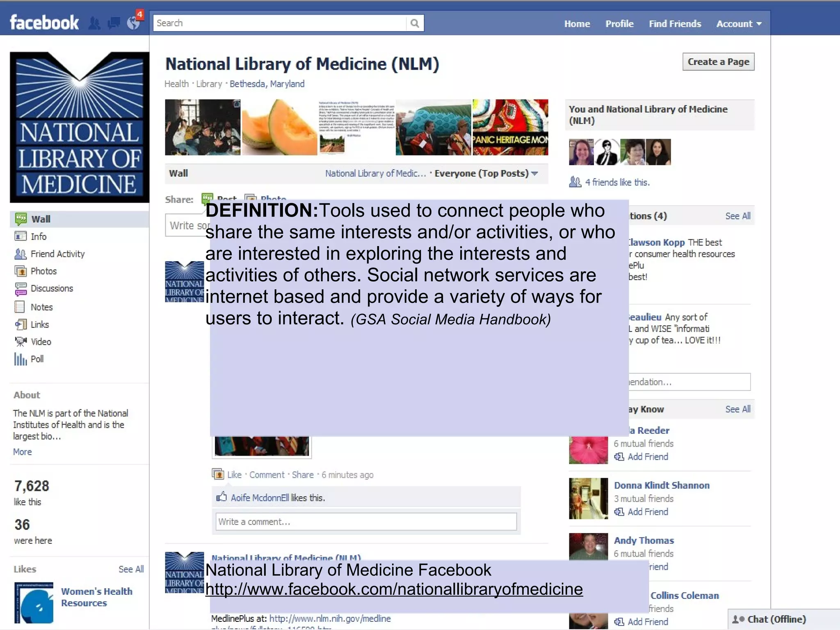Click Donna Klindt Shannon profile picture
This screenshot has height=630, width=840.
[588, 498]
